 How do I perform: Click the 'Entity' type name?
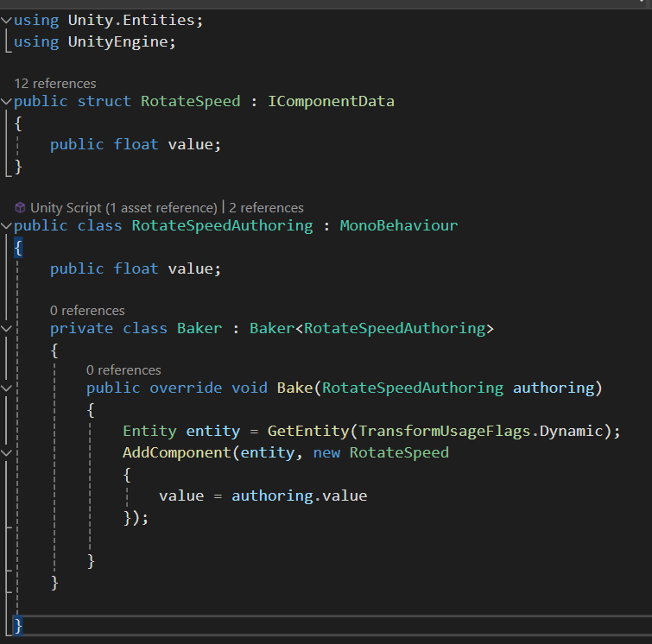pos(149,431)
